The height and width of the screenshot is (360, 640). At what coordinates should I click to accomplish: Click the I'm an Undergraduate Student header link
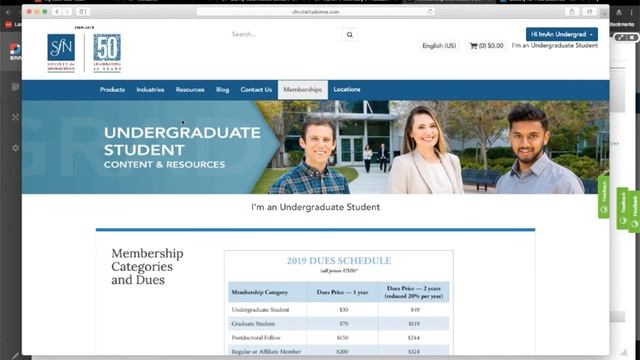[x=555, y=46]
